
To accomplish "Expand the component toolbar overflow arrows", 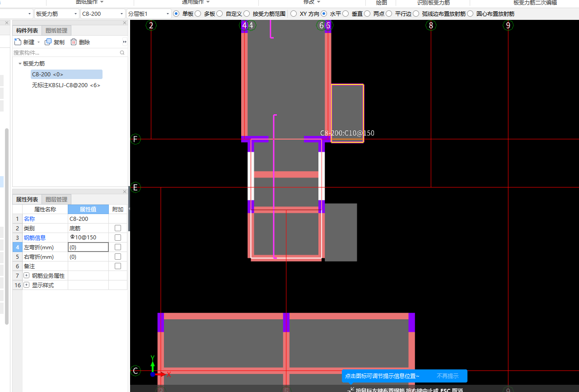I will (125, 42).
